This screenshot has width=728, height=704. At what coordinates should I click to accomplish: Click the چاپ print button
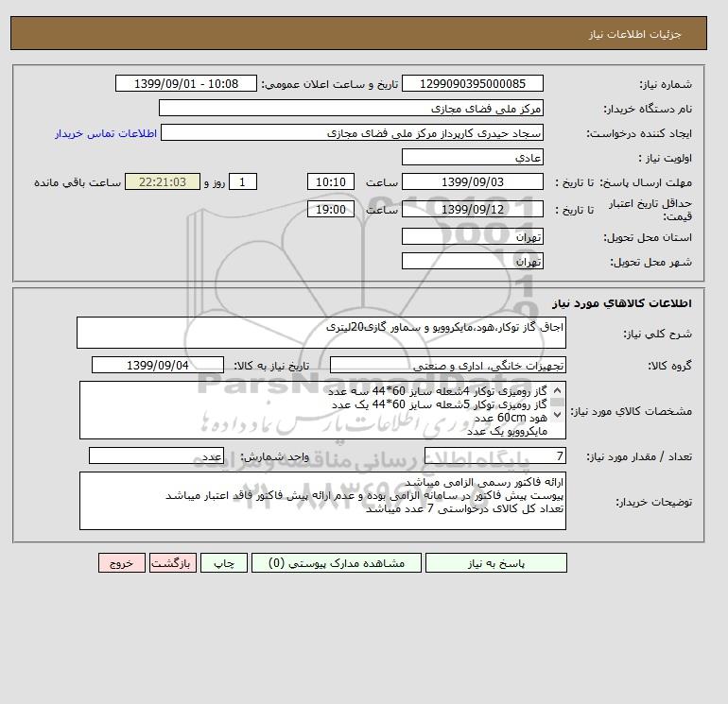[x=224, y=563]
